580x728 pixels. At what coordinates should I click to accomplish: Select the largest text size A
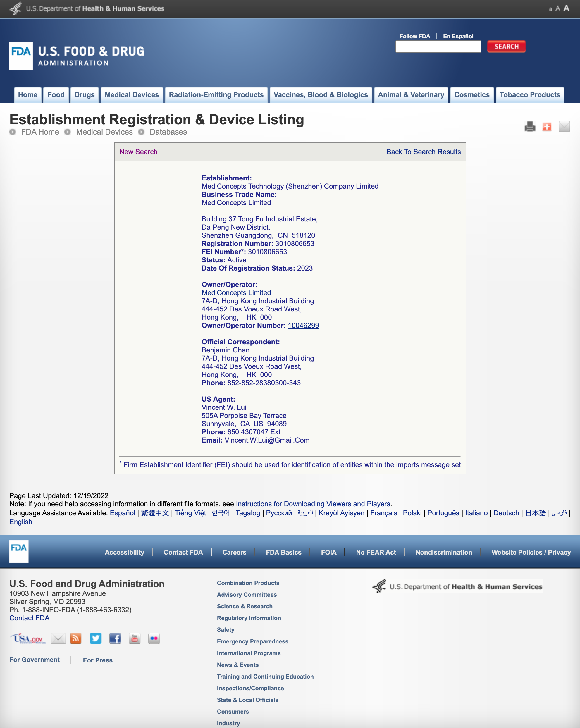[566, 8]
